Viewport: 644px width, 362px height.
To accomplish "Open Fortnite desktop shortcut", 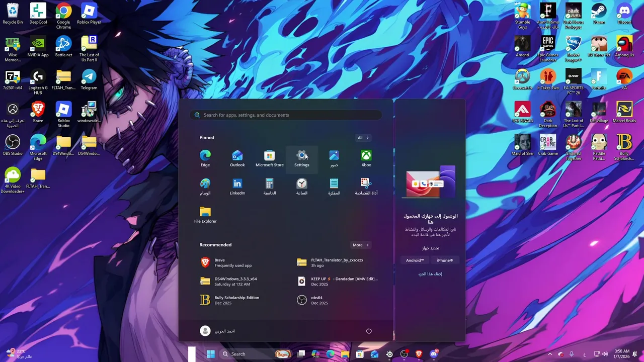I will tap(599, 79).
